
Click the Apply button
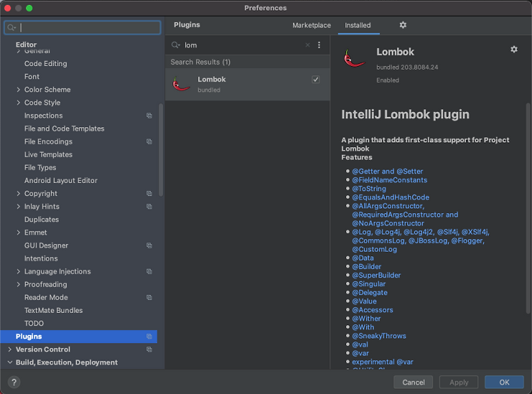click(x=459, y=382)
